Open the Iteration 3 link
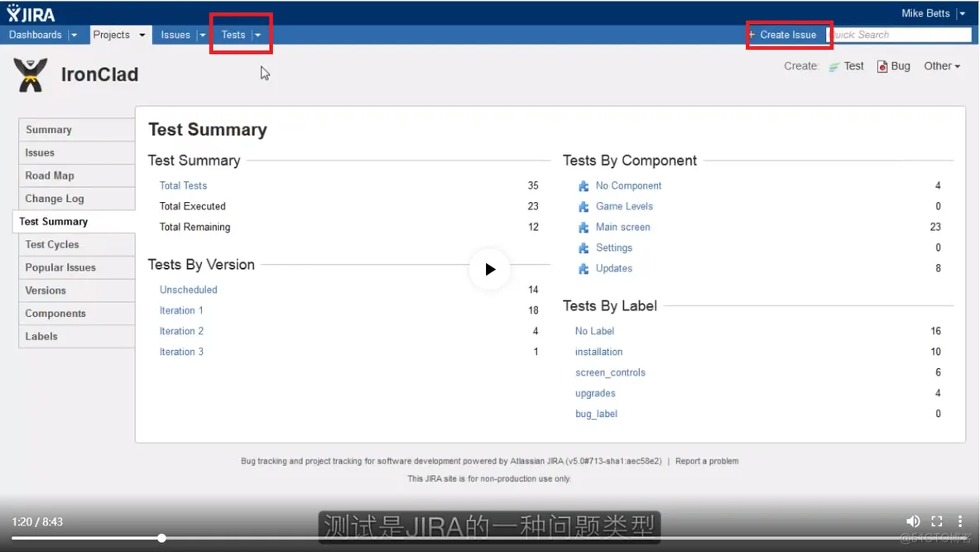The height and width of the screenshot is (552, 980). pos(181,352)
